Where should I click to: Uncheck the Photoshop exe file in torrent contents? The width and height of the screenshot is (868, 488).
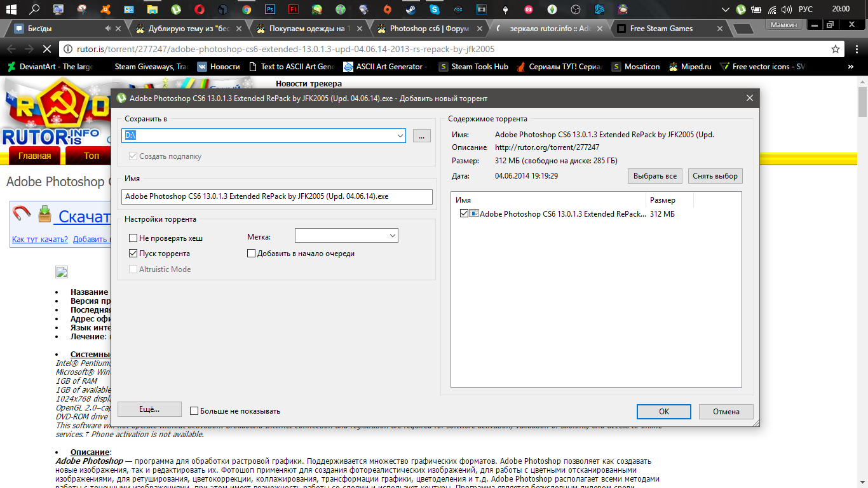click(x=464, y=214)
